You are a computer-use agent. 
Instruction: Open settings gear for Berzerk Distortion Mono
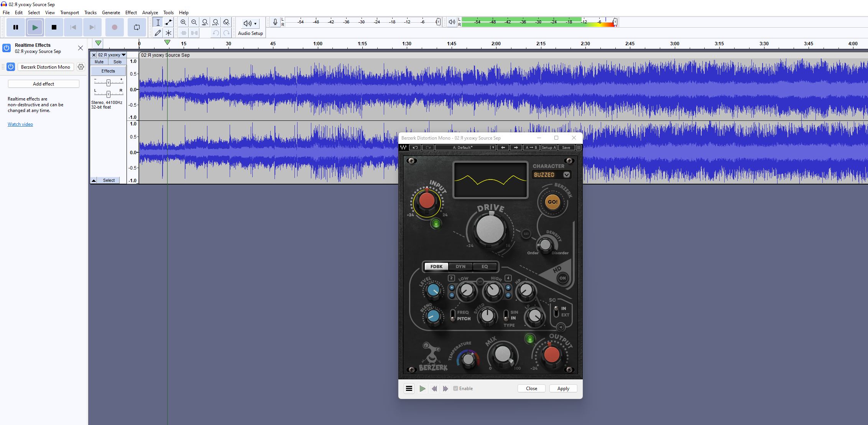tap(81, 66)
